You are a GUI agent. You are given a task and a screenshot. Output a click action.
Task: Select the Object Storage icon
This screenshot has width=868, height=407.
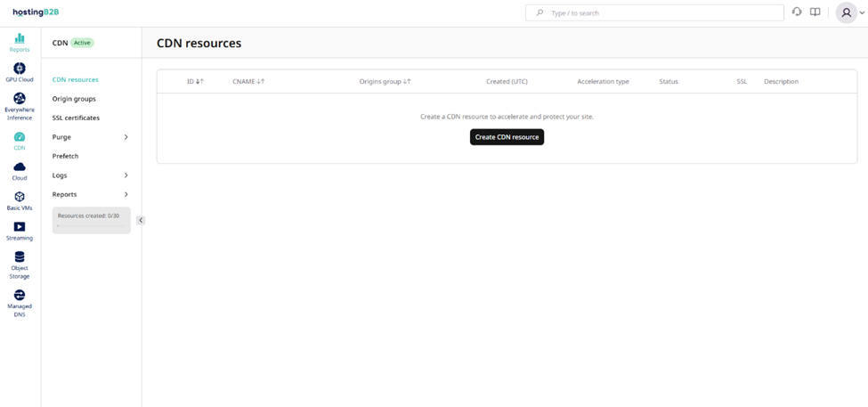(x=20, y=257)
